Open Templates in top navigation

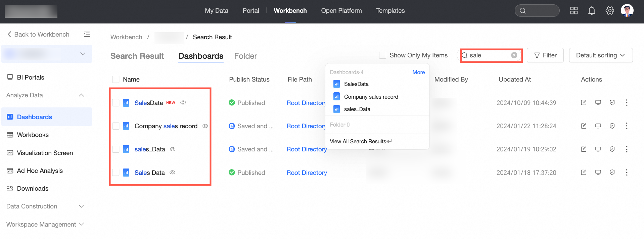point(390,11)
